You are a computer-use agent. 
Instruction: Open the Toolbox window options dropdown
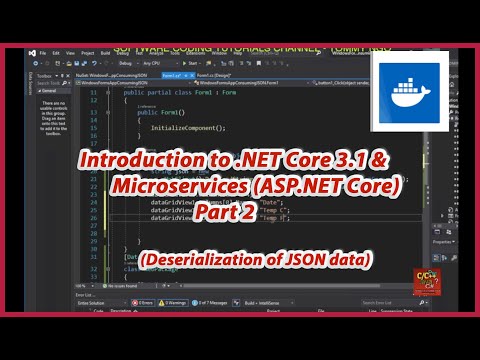[57, 76]
